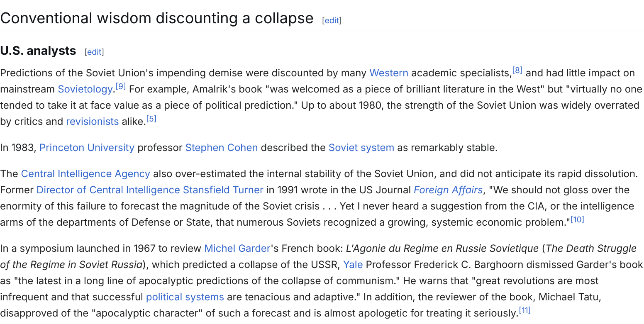
Task: Click footnote reference 9
Action: coord(120,86)
